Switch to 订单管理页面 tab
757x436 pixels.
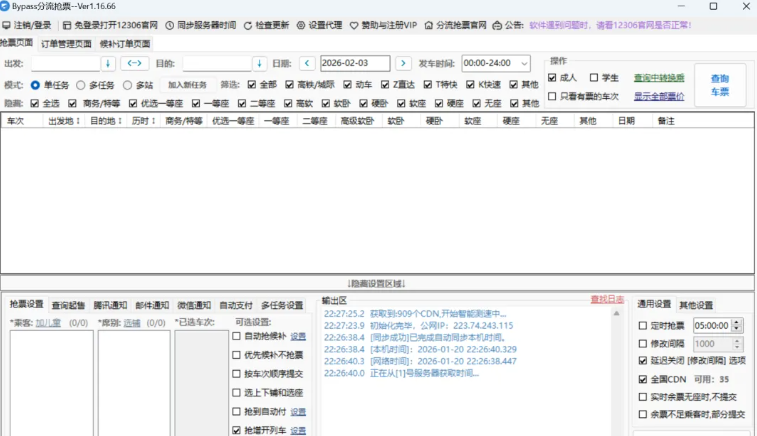[66, 44]
